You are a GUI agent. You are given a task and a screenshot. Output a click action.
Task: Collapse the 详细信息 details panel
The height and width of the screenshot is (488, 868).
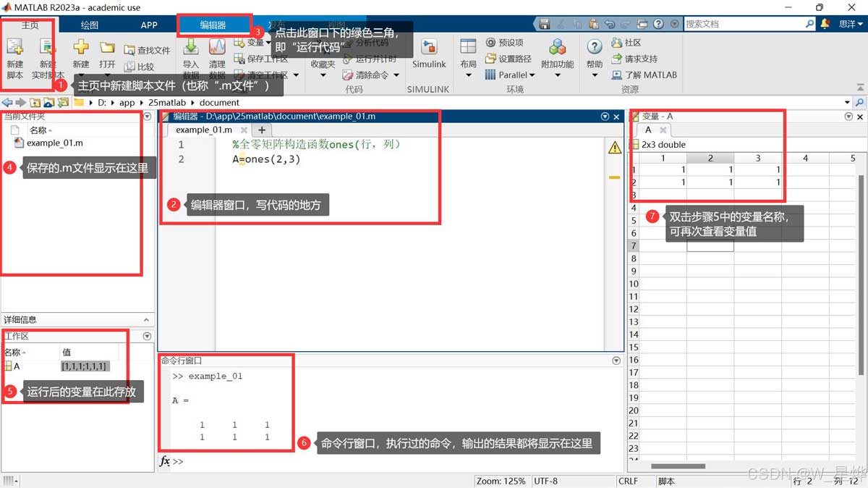pos(147,319)
